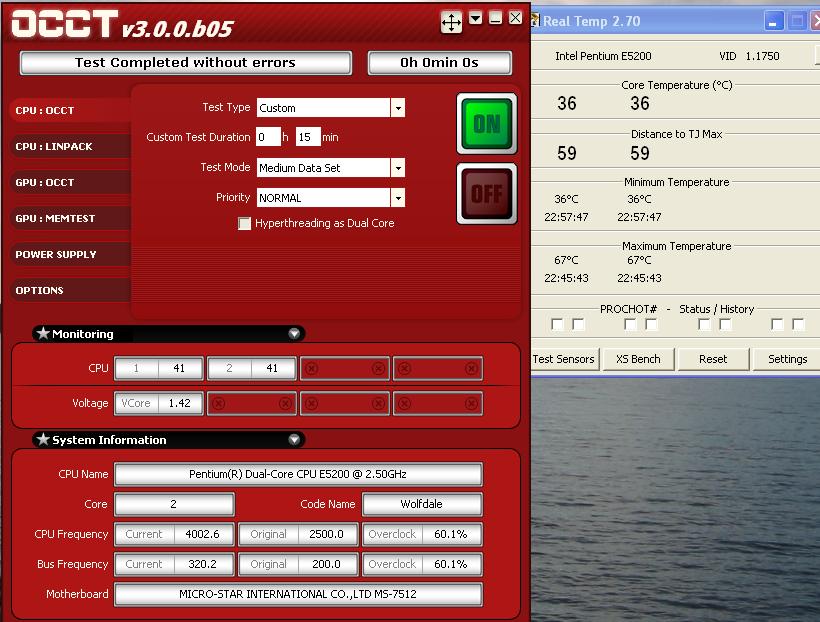Viewport: 820px width, 622px height.
Task: Toggle sixth PROCHOT# checkbox in Real Temp
Action: (x=725, y=324)
